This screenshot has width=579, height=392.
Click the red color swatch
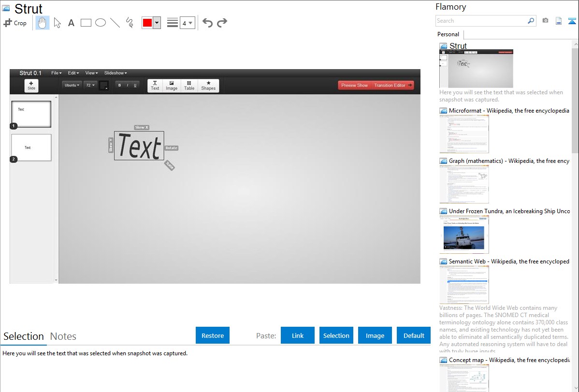coord(147,23)
